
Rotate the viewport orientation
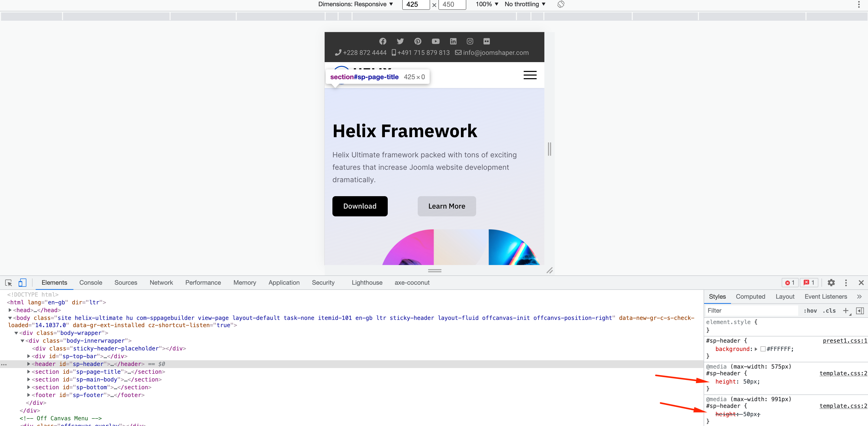pyautogui.click(x=560, y=4)
